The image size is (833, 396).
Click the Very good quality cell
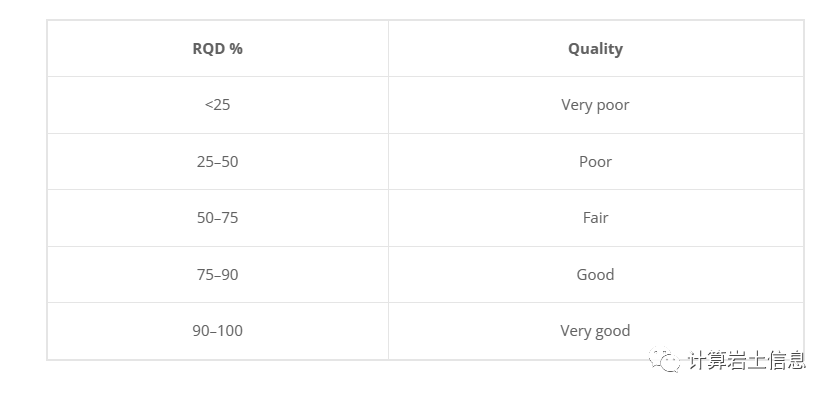(x=596, y=331)
